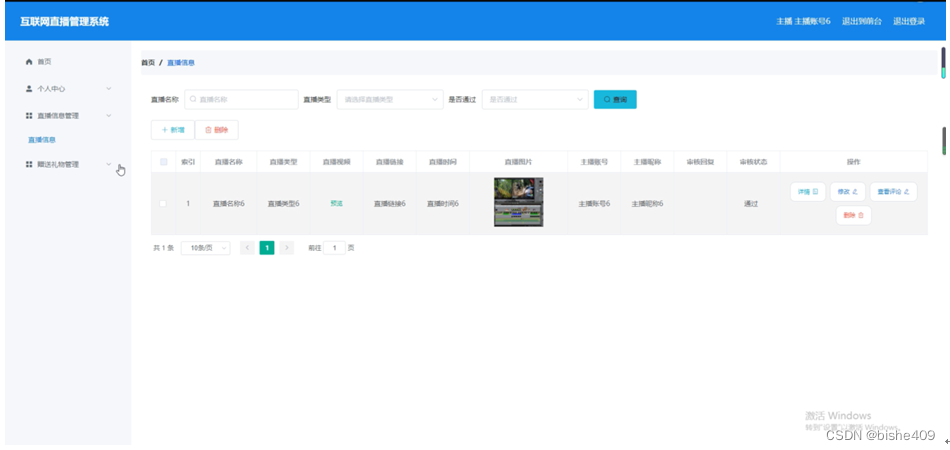950x450 pixels.
Task: Click the home icon beside 首页 in sidebar
Action: pyautogui.click(x=28, y=62)
